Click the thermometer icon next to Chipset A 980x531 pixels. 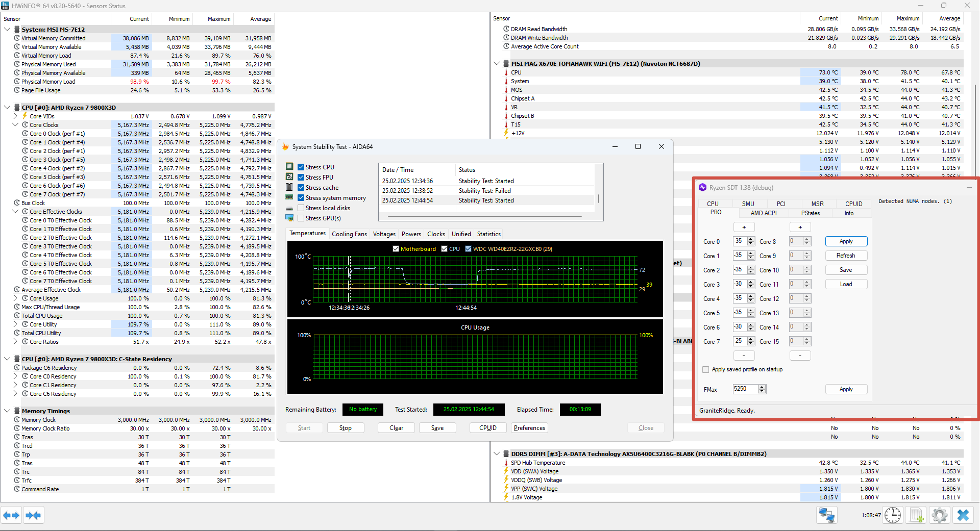(x=506, y=98)
